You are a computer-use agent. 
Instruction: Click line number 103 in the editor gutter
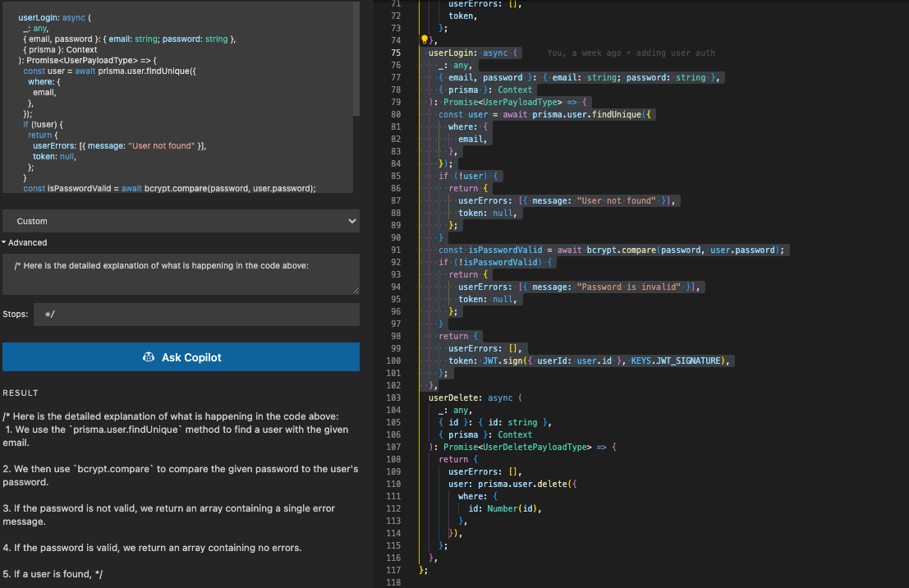393,397
